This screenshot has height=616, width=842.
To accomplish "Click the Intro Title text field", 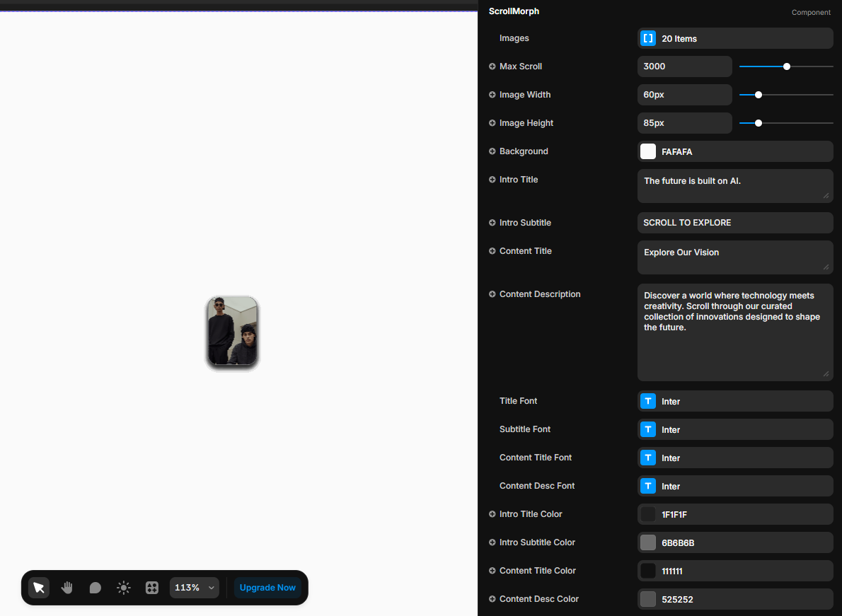I will tap(734, 185).
